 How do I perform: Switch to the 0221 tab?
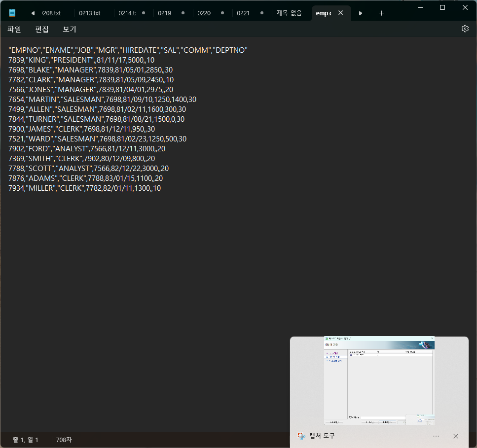pyautogui.click(x=243, y=13)
